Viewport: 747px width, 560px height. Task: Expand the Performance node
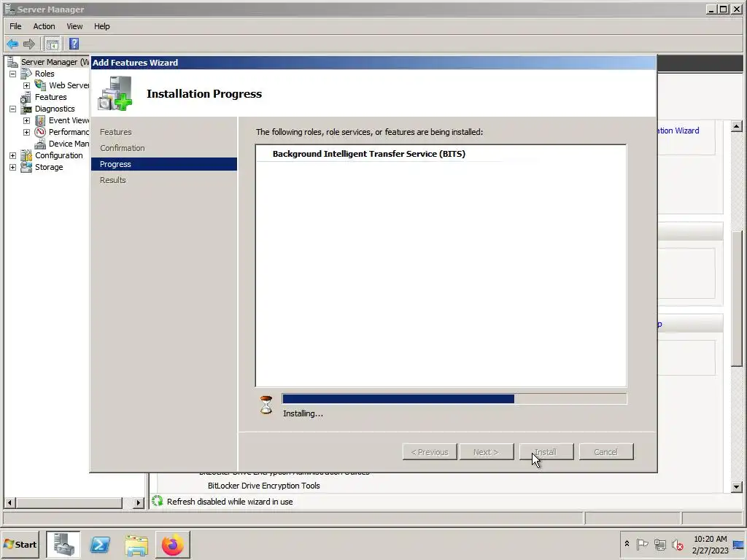(x=27, y=133)
